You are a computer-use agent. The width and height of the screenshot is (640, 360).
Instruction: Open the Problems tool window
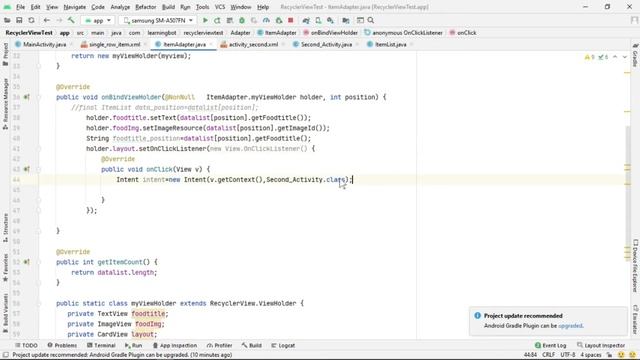(62, 345)
